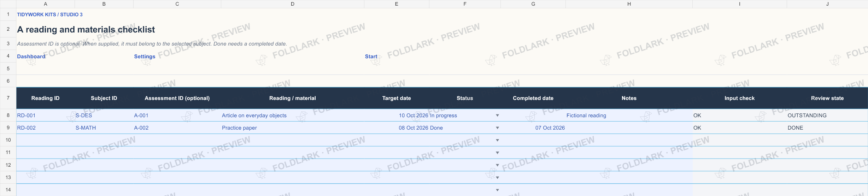The width and height of the screenshot is (868, 196).
Task: Select cell RD-001
Action: pyautogui.click(x=45, y=115)
